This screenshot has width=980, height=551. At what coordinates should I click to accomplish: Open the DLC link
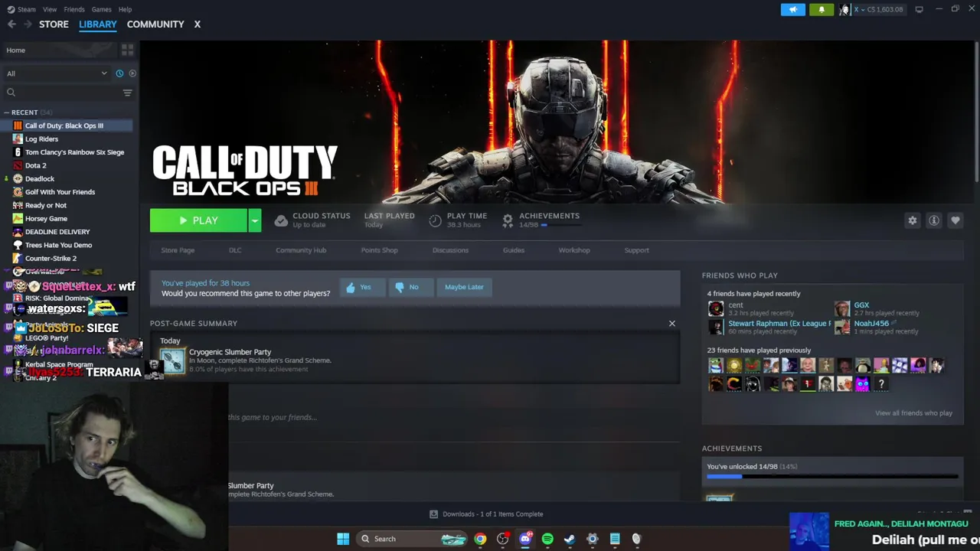235,250
